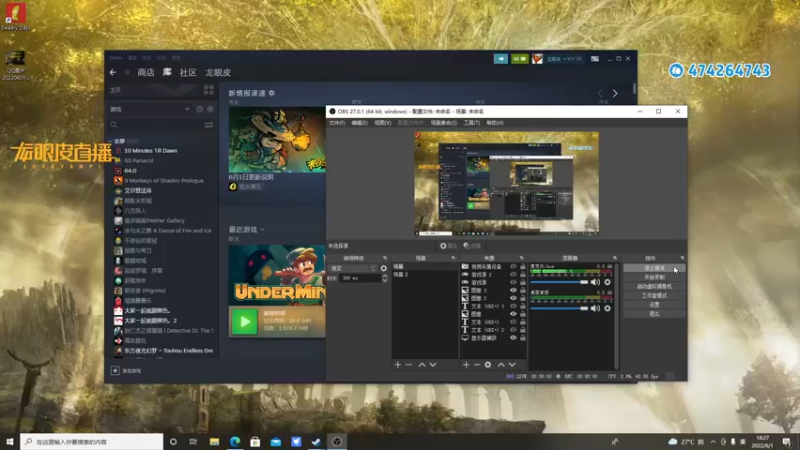Toggle visibility of the 图像 2 source
Image resolution: width=800 pixels, height=450 pixels.
click(513, 298)
